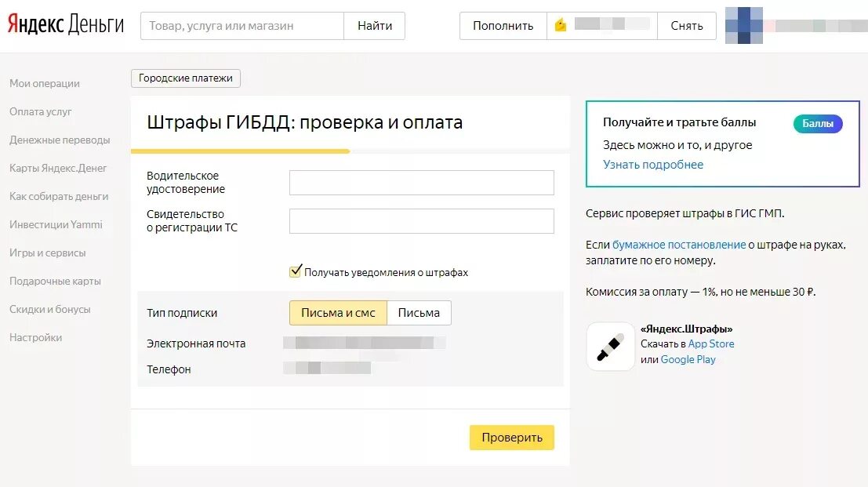The width and height of the screenshot is (868, 487).
Task: Click the Яндекс.Штрафы app icon
Action: tap(610, 347)
